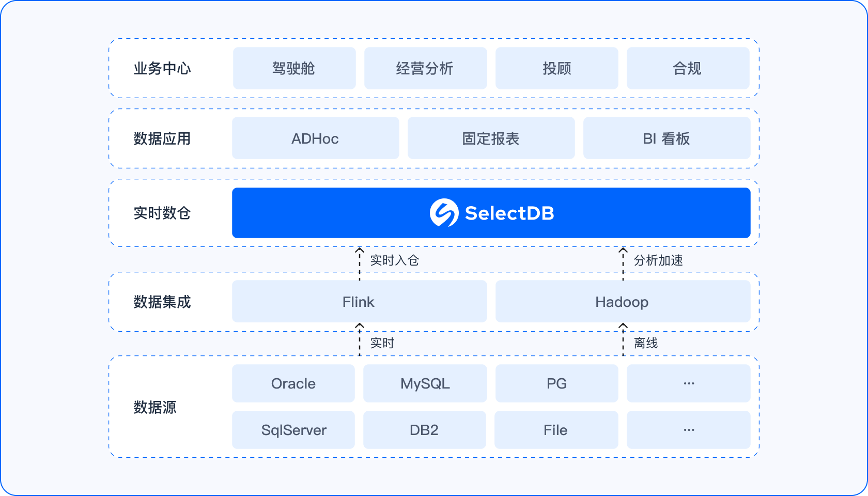Click the 离线 arrow label

click(647, 343)
